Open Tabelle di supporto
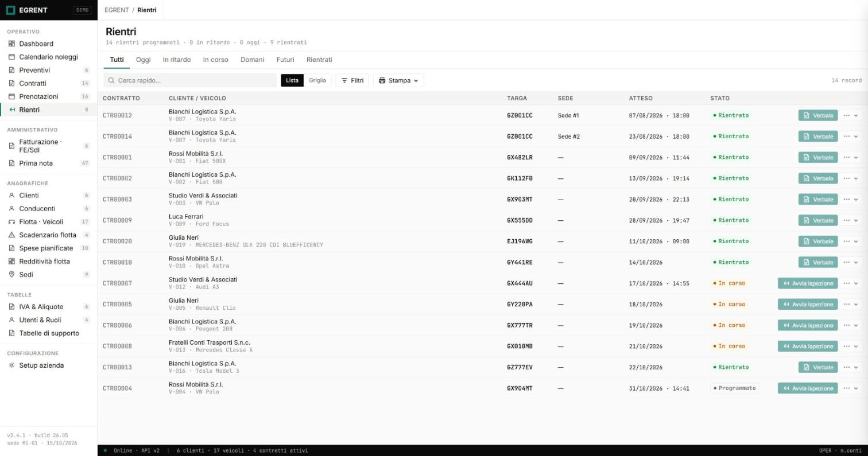Image resolution: width=868 pixels, height=456 pixels. [48, 333]
